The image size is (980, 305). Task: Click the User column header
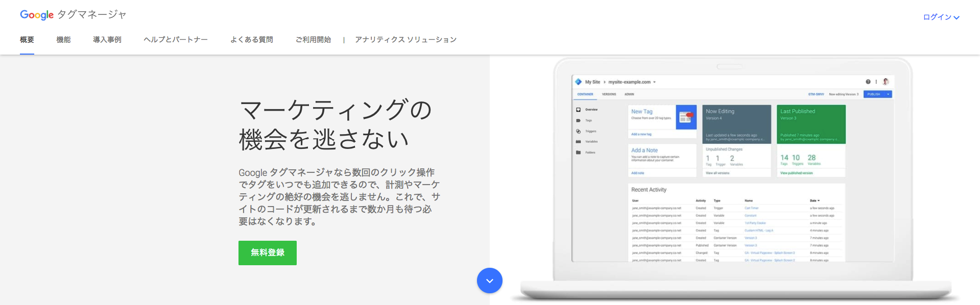pyautogui.click(x=635, y=201)
